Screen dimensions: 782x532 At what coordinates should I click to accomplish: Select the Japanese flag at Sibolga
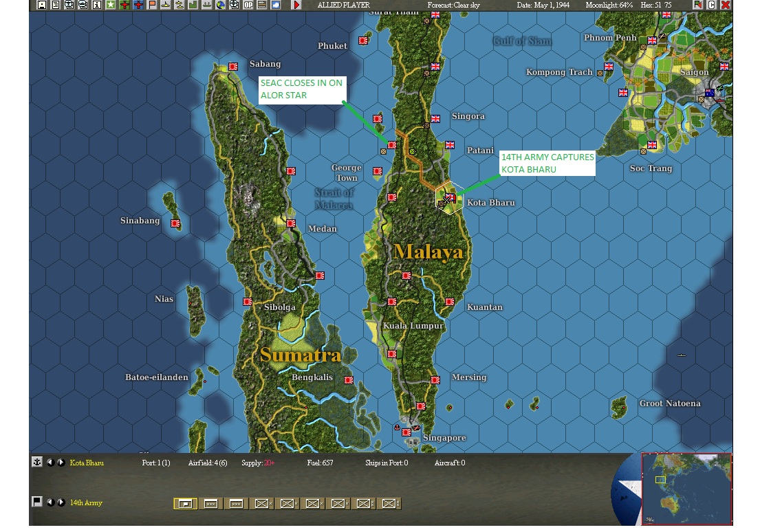coord(248,302)
